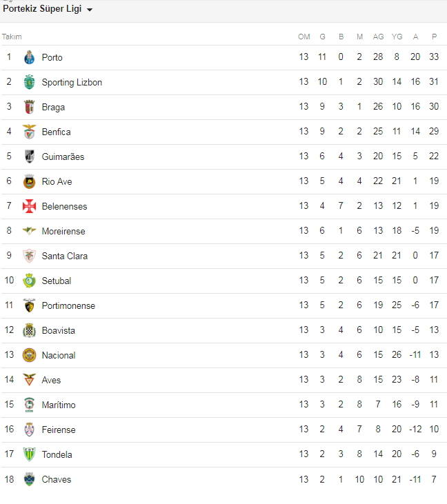Viewport: 447px width, 504px height.
Task: Open the Setubal team link
Action: pos(56,281)
